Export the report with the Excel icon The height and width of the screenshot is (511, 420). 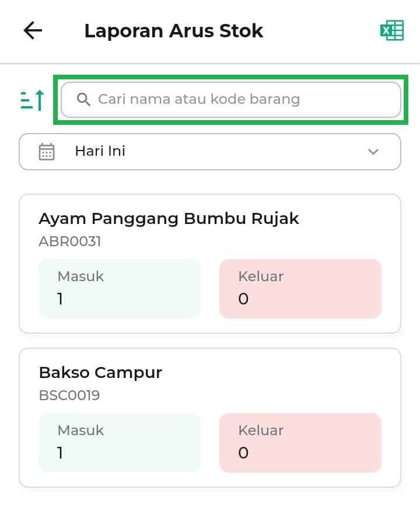click(392, 30)
